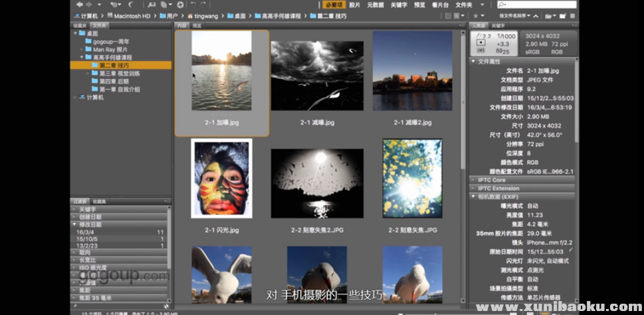Click the create new folder icon
The height and width of the screenshot is (315, 644).
(563, 15)
